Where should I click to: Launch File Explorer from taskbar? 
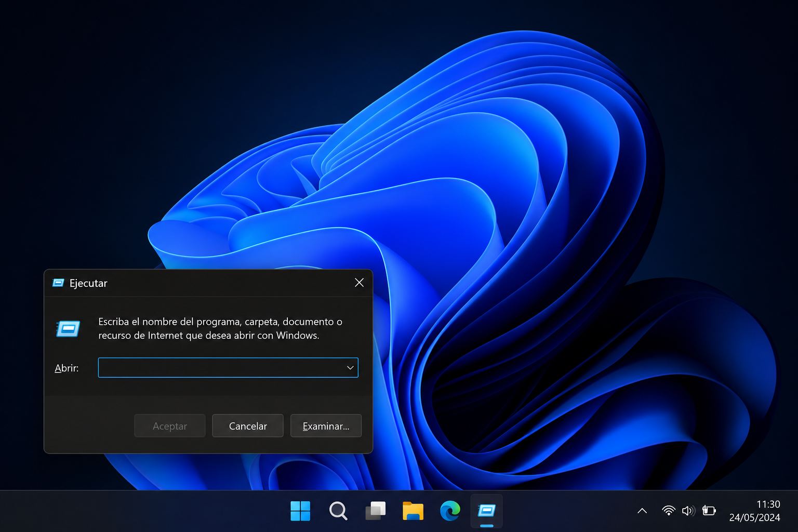click(413, 511)
